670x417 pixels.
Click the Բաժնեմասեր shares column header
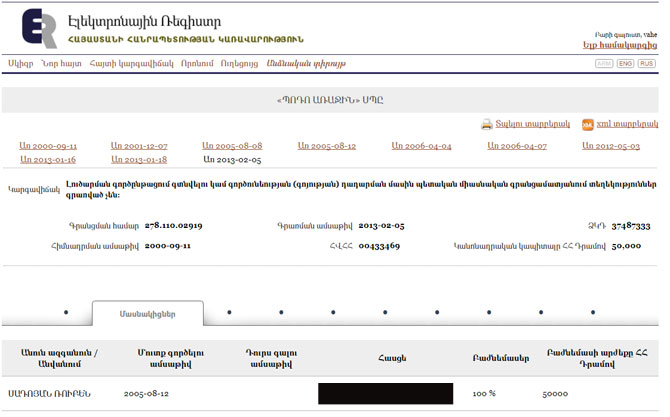point(501,358)
